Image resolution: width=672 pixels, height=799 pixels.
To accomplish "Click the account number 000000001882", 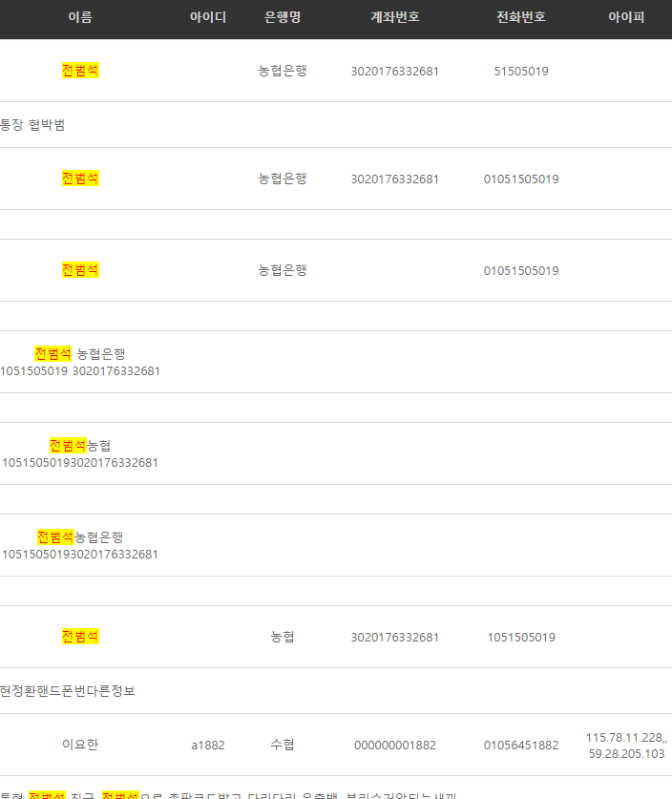I will pyautogui.click(x=395, y=746).
